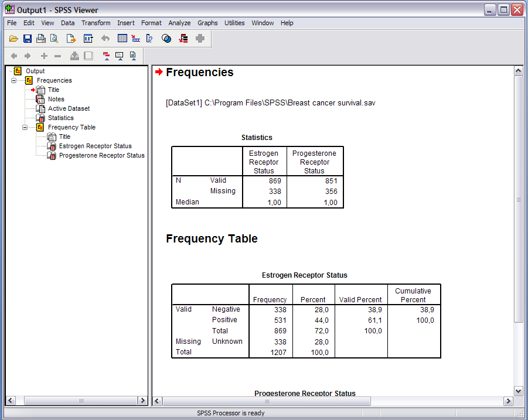The width and height of the screenshot is (528, 420).
Task: Click SPSS Processor is ready status text
Action: pos(231,413)
